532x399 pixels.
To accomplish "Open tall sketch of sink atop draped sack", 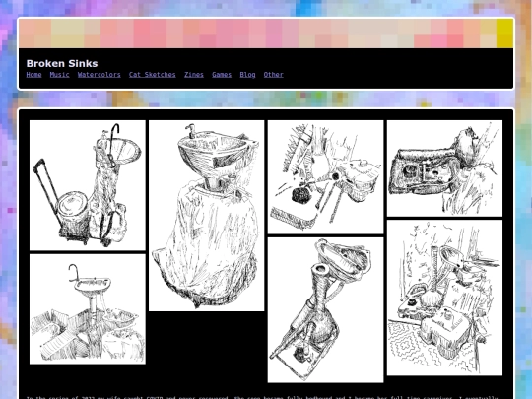I will click(x=206, y=216).
